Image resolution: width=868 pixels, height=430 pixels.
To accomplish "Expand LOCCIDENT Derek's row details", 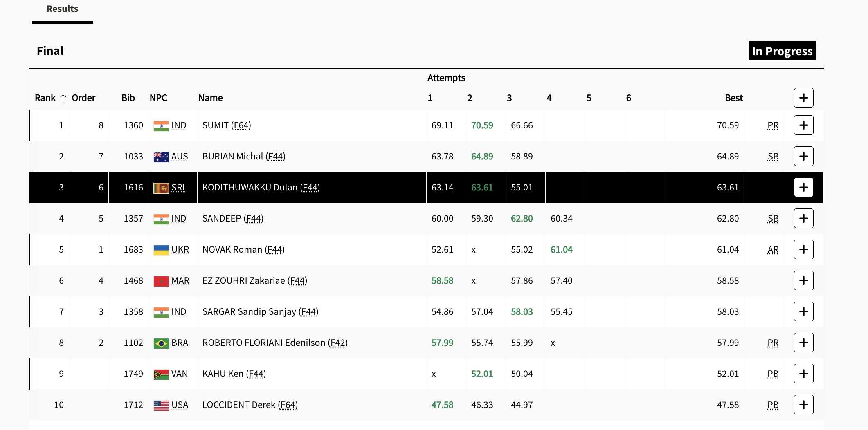I will pos(803,405).
